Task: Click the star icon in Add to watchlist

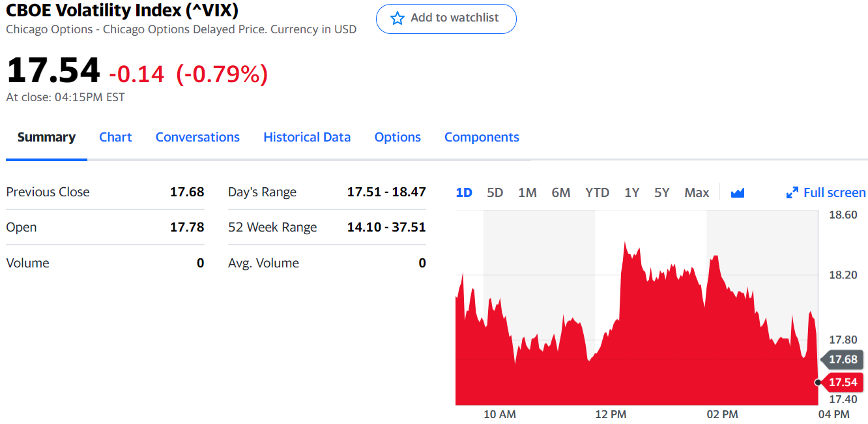Action: [x=398, y=18]
